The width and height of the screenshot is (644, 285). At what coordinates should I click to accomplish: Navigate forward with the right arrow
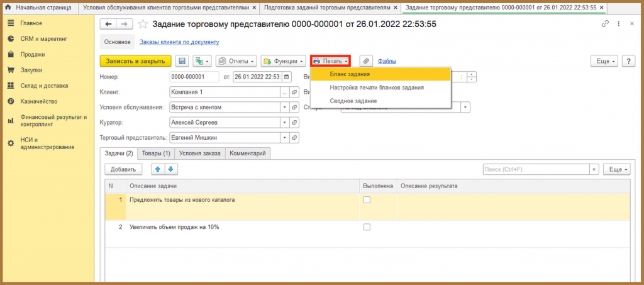click(125, 25)
